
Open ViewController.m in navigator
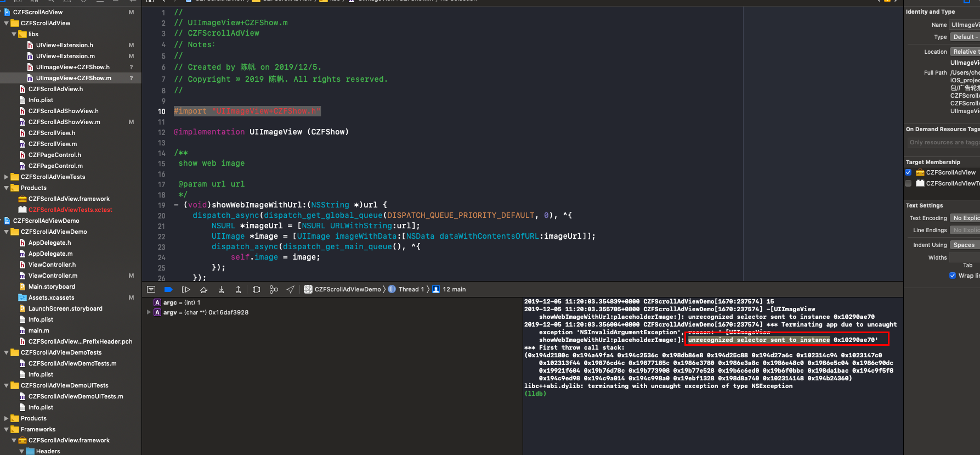tap(53, 276)
